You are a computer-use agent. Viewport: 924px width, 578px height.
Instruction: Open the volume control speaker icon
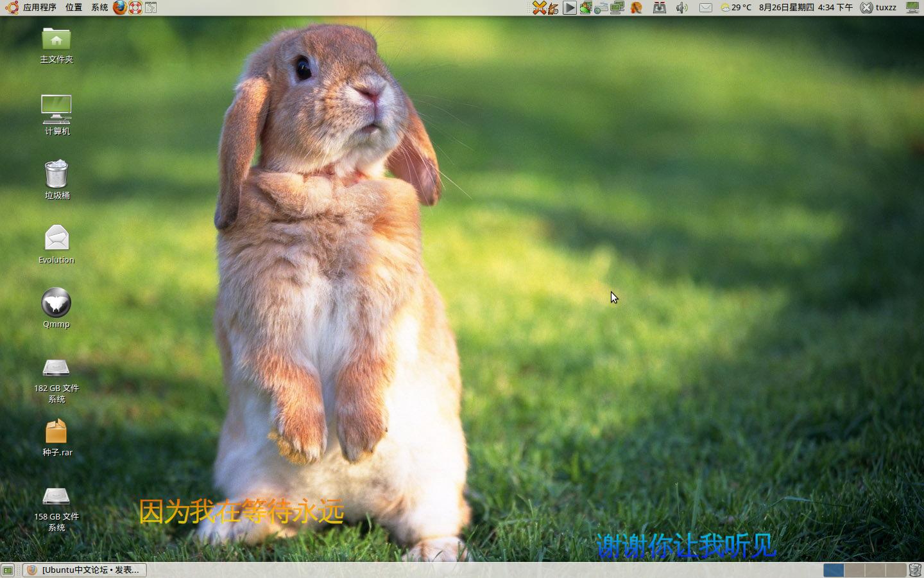(681, 8)
